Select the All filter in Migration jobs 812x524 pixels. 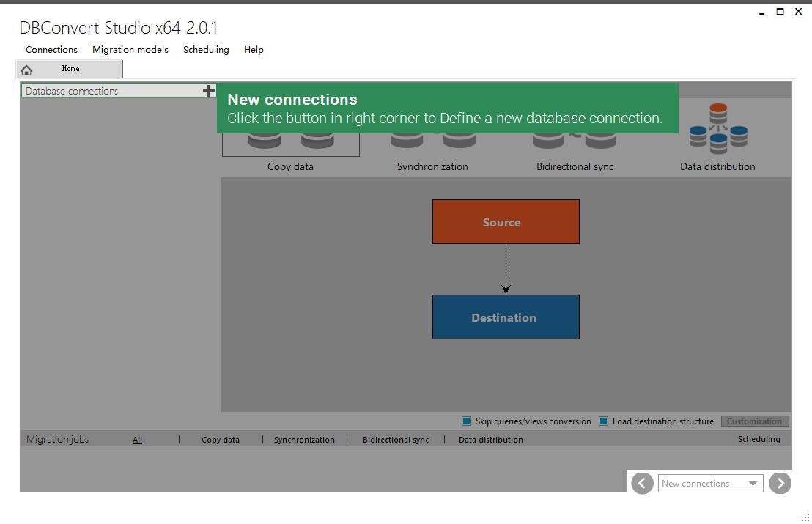coord(137,439)
